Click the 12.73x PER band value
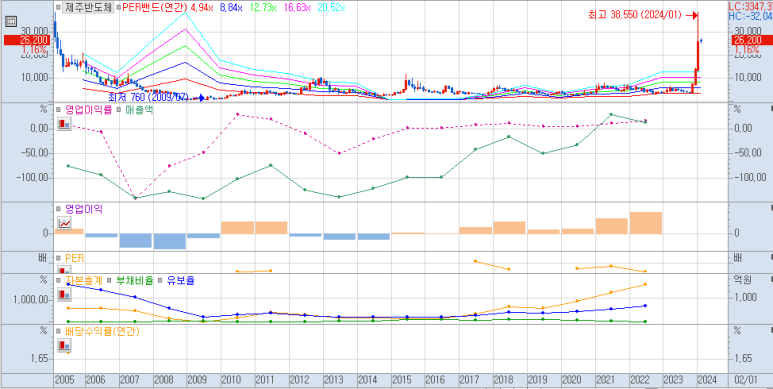Viewport: 773px width, 389px height. click(264, 7)
